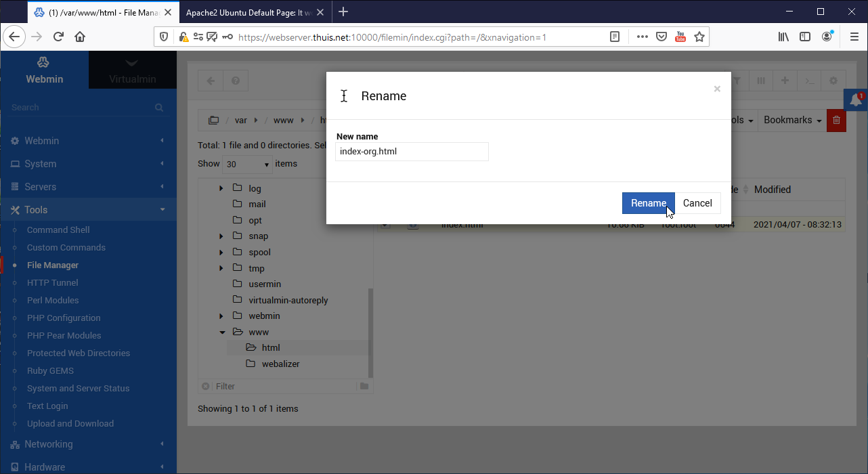Open Command Shell in Tools menu
Viewport: 868px width, 474px height.
[x=58, y=230]
